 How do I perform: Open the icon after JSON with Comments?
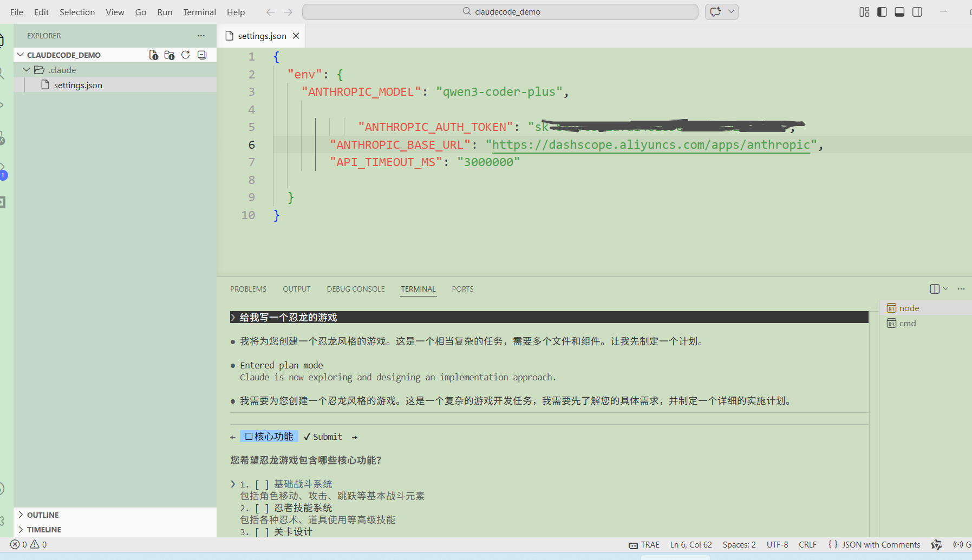pos(936,545)
